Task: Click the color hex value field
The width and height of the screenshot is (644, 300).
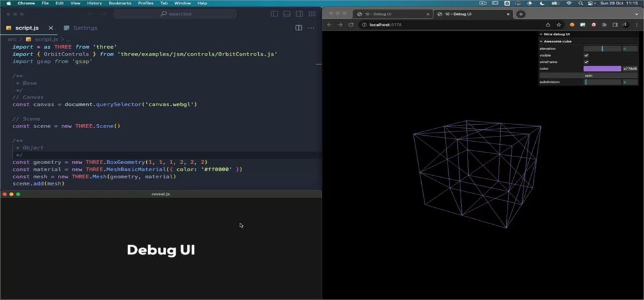Action: pos(630,68)
